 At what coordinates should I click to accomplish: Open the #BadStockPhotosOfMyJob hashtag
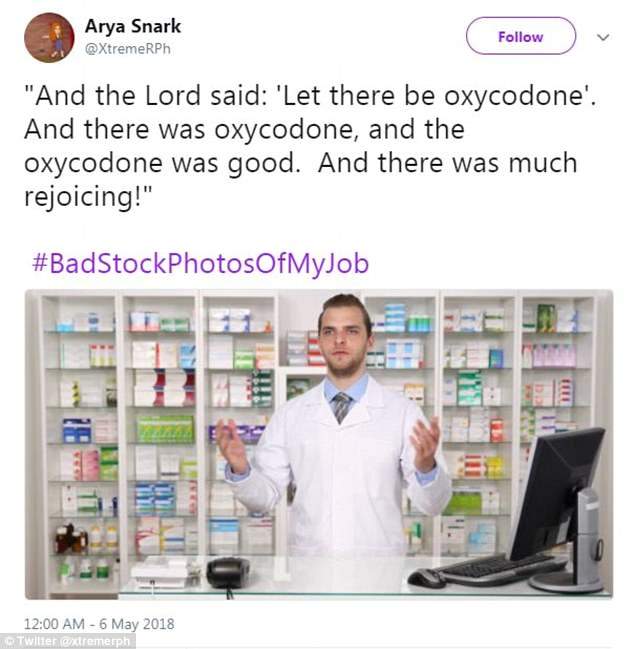pyautogui.click(x=200, y=263)
